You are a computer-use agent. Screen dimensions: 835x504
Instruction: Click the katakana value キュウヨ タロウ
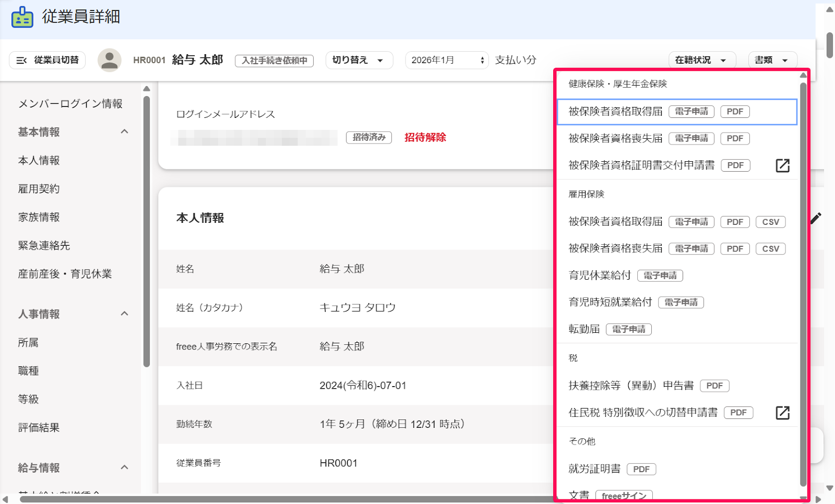pyautogui.click(x=357, y=307)
